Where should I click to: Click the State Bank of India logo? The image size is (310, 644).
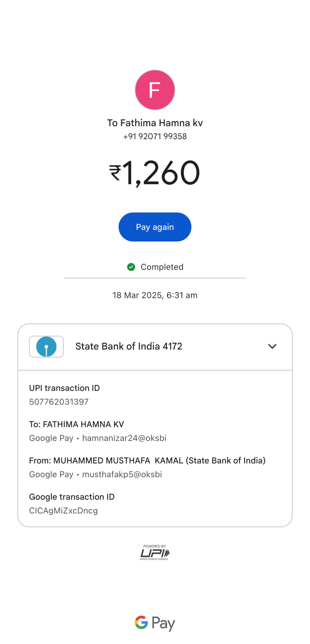click(x=46, y=346)
